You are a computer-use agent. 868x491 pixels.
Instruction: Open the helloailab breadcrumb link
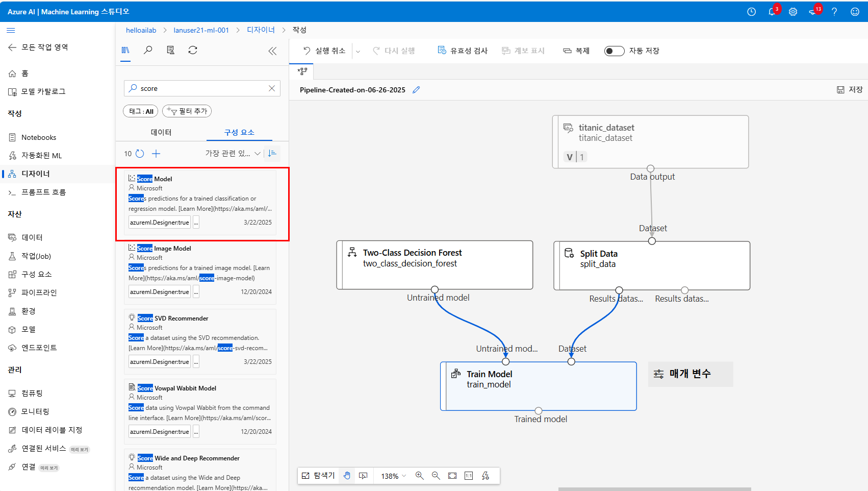coord(141,30)
